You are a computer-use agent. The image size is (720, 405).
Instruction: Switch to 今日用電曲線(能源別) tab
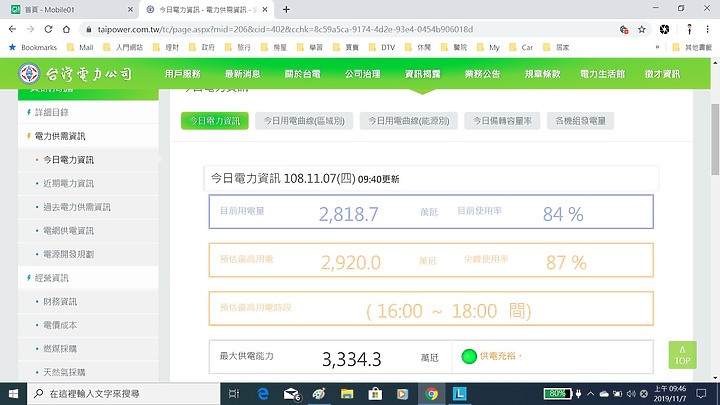point(409,121)
